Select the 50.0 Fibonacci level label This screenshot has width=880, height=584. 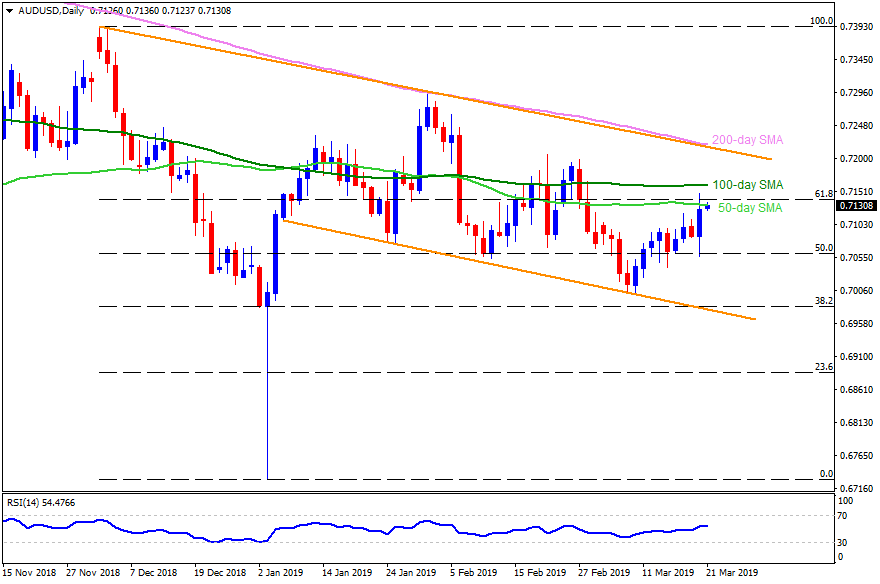click(825, 247)
